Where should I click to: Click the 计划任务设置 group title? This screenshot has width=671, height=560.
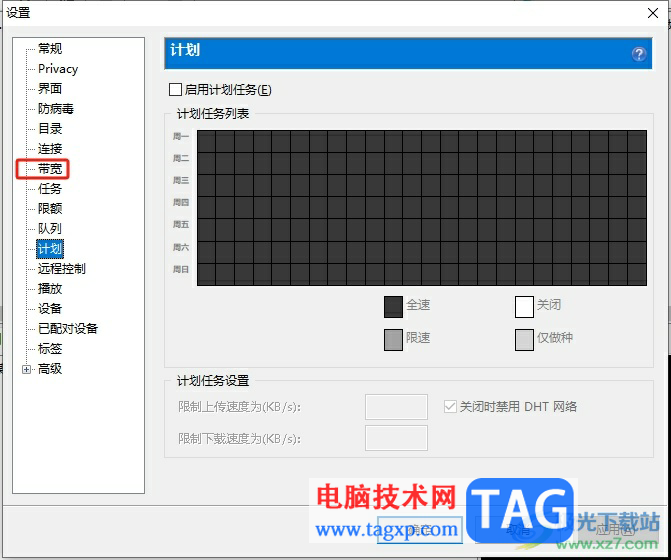(213, 381)
